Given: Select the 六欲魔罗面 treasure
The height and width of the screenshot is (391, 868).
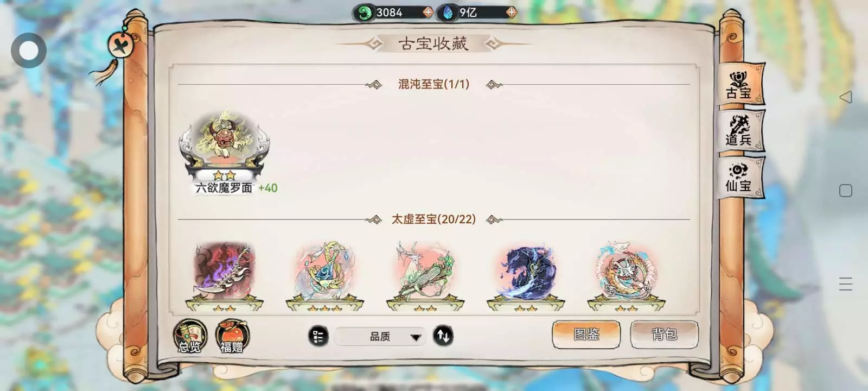Looking at the screenshot, I should [224, 152].
